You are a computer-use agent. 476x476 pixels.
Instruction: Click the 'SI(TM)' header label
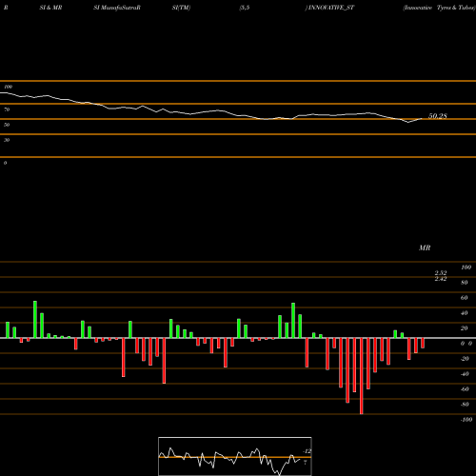(181, 8)
